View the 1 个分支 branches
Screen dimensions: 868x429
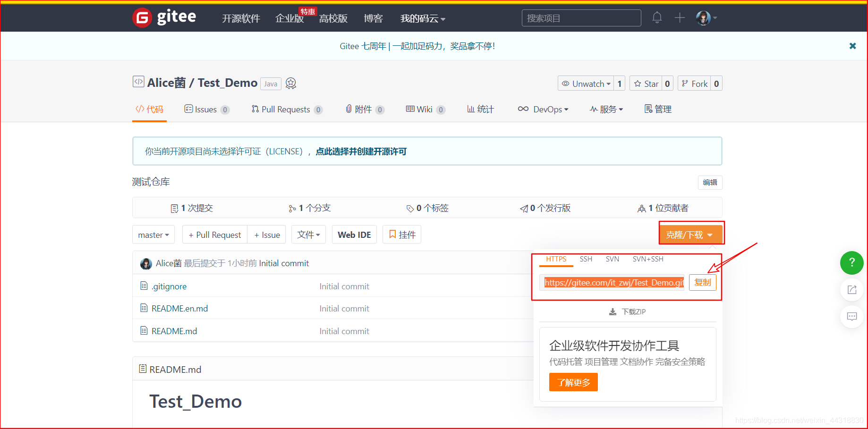310,208
